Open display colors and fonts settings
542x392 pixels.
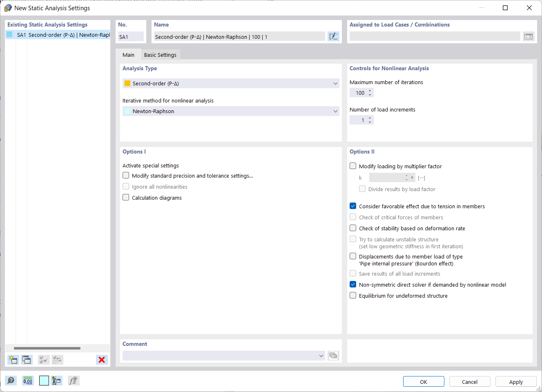tap(57, 381)
